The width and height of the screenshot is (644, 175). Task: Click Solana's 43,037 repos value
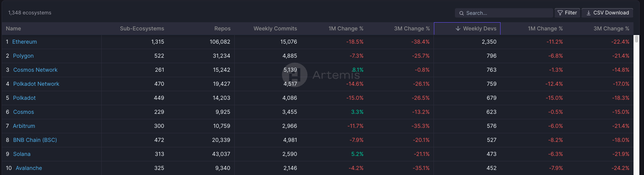tap(221, 154)
